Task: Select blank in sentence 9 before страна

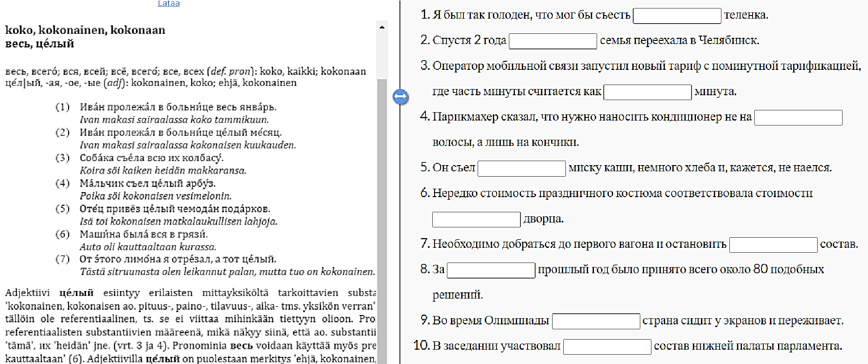Action: coord(595,321)
